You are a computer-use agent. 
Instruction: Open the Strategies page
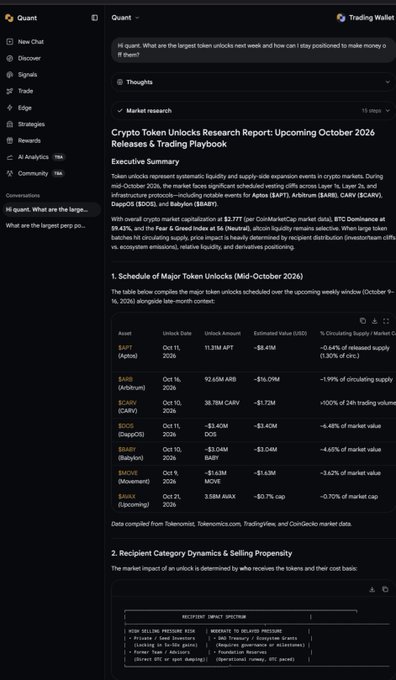pos(26,124)
